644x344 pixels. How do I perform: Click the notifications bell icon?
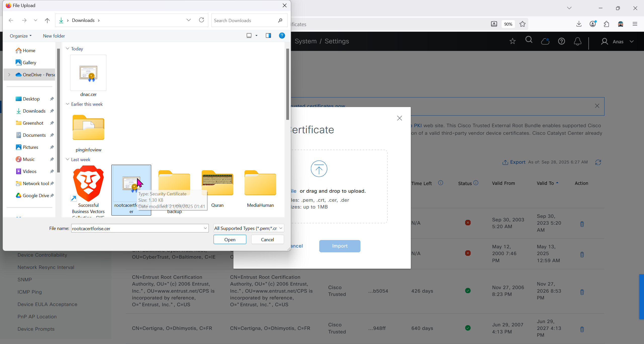578,41
